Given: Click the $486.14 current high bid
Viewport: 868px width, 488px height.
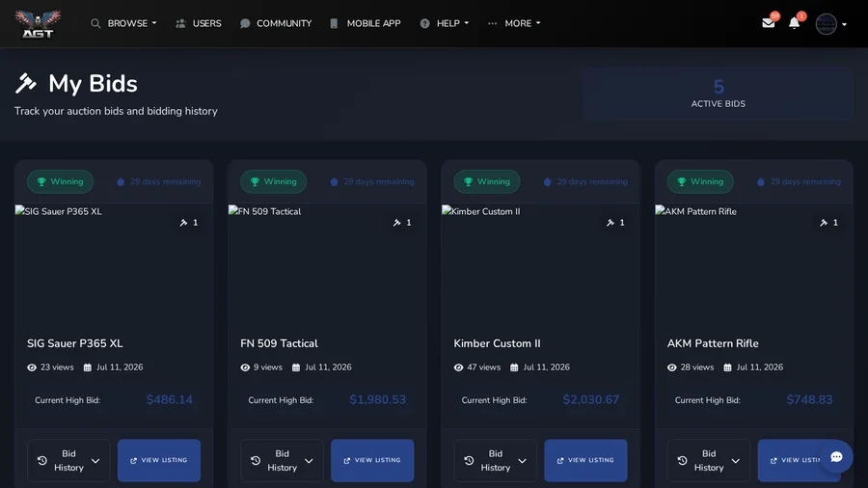Looking at the screenshot, I should 170,399.
